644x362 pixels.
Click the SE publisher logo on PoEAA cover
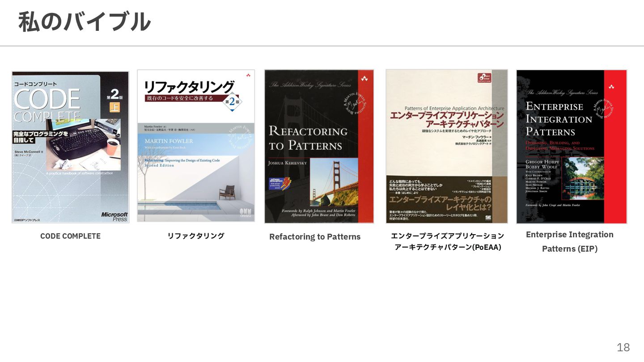pyautogui.click(x=488, y=217)
